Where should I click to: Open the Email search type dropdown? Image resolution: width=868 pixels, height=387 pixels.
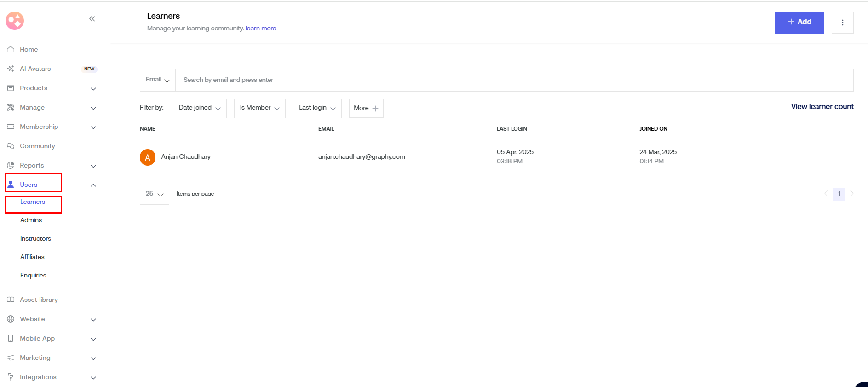158,80
